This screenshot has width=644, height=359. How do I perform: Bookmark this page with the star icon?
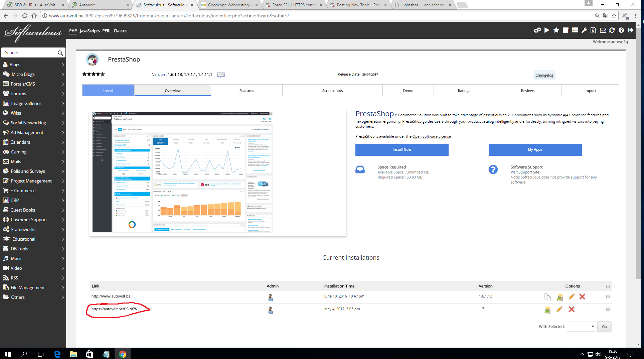click(614, 16)
